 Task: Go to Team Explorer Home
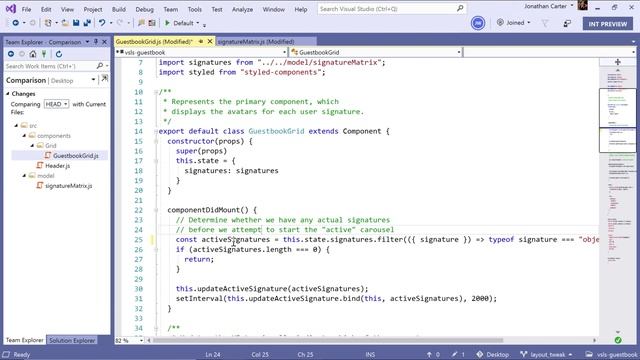33,54
